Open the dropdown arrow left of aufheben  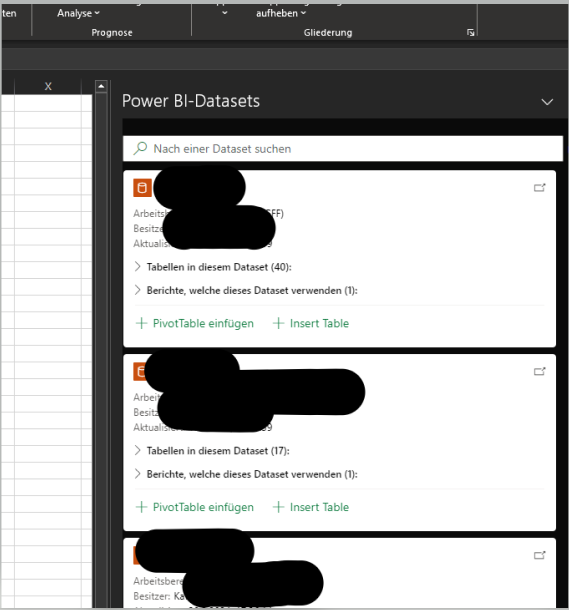224,13
